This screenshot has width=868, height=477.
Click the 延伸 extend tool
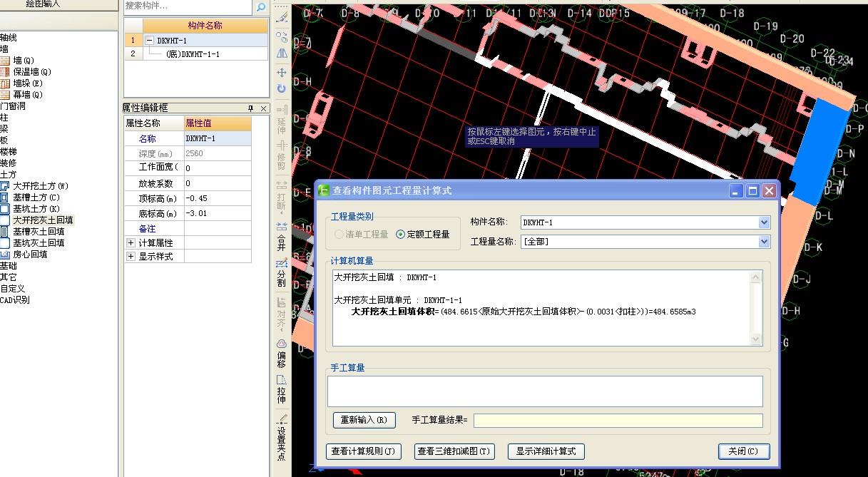(x=281, y=120)
